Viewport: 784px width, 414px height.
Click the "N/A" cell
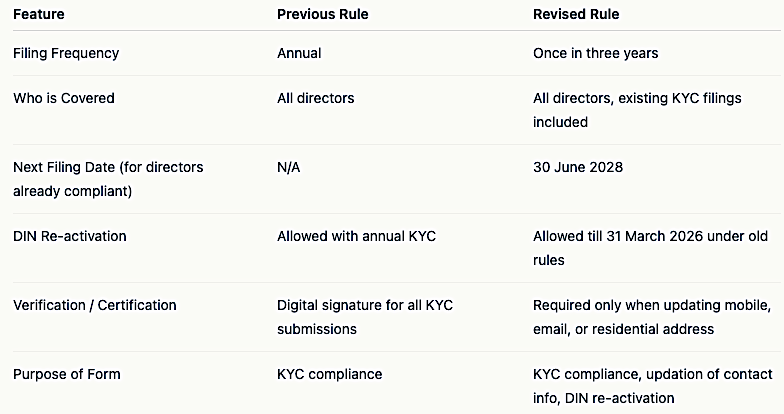pyautogui.click(x=288, y=167)
